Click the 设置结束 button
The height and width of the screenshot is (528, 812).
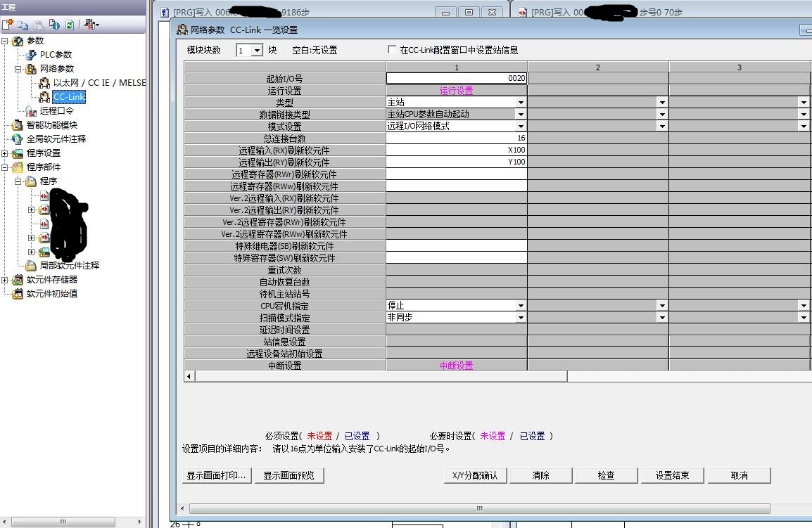(672, 475)
